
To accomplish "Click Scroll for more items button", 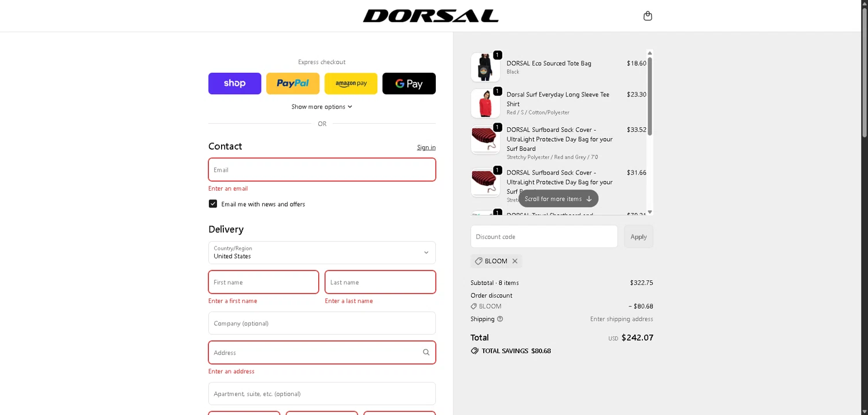I will (558, 199).
